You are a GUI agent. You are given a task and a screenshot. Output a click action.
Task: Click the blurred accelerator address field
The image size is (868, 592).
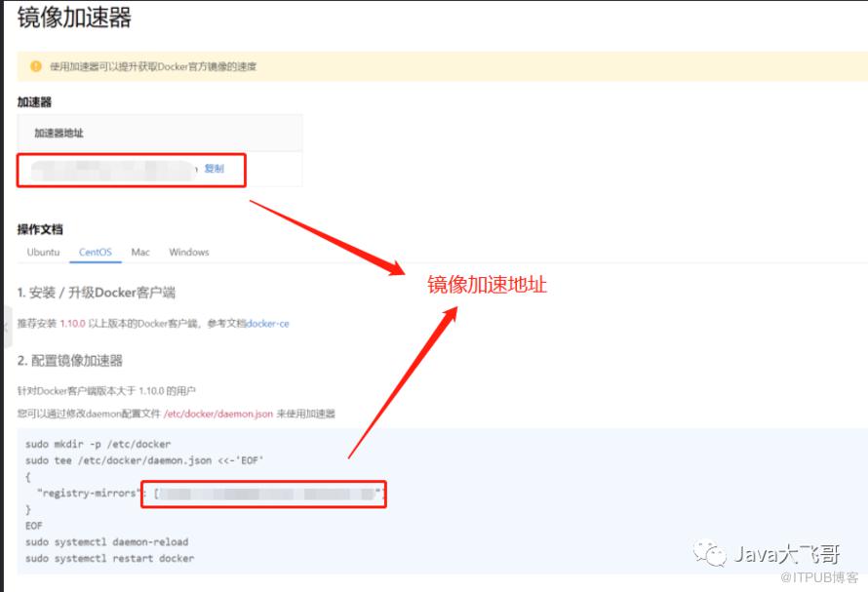pyautogui.click(x=113, y=170)
